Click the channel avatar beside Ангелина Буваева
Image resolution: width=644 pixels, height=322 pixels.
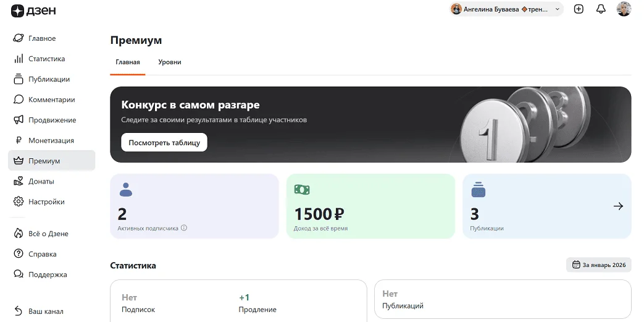click(x=456, y=9)
